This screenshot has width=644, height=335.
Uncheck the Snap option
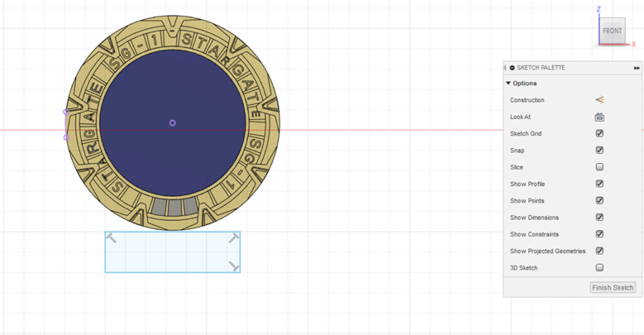599,150
